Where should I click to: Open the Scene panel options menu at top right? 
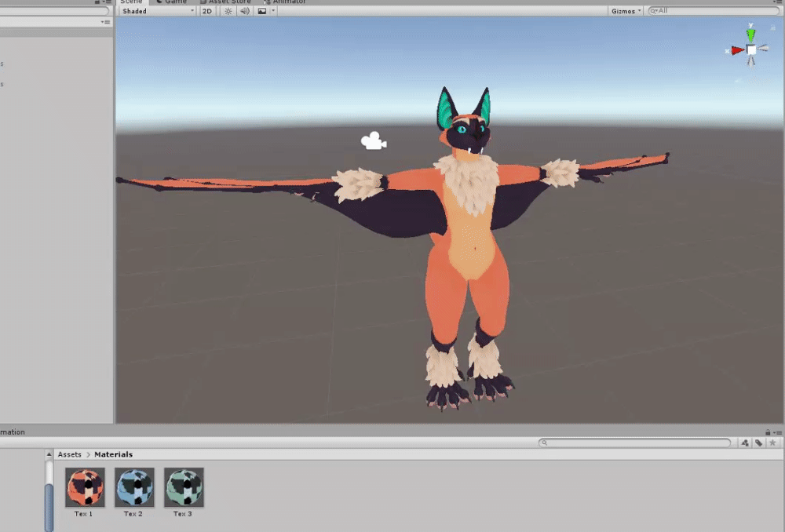click(x=780, y=2)
